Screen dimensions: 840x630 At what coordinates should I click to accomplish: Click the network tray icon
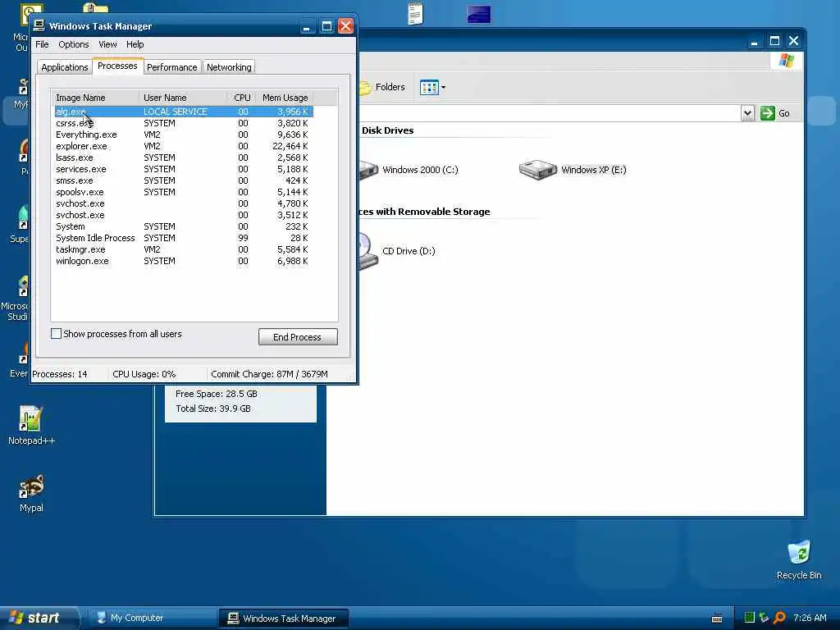pos(764,618)
